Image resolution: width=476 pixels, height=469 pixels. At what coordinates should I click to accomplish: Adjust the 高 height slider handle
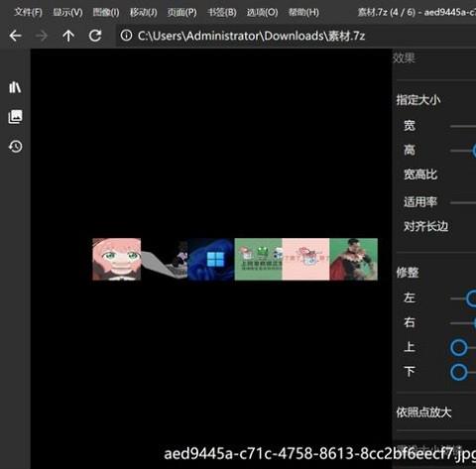tap(474, 151)
